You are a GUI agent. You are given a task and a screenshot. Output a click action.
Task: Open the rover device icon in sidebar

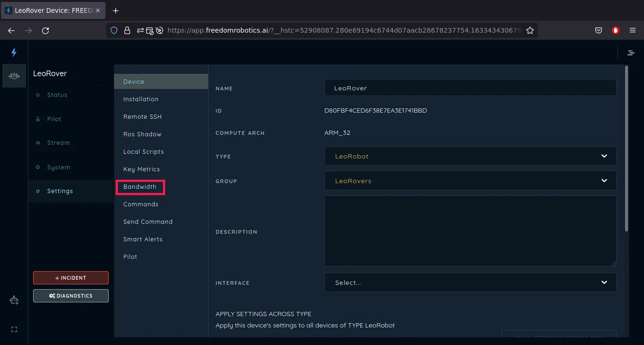point(14,76)
